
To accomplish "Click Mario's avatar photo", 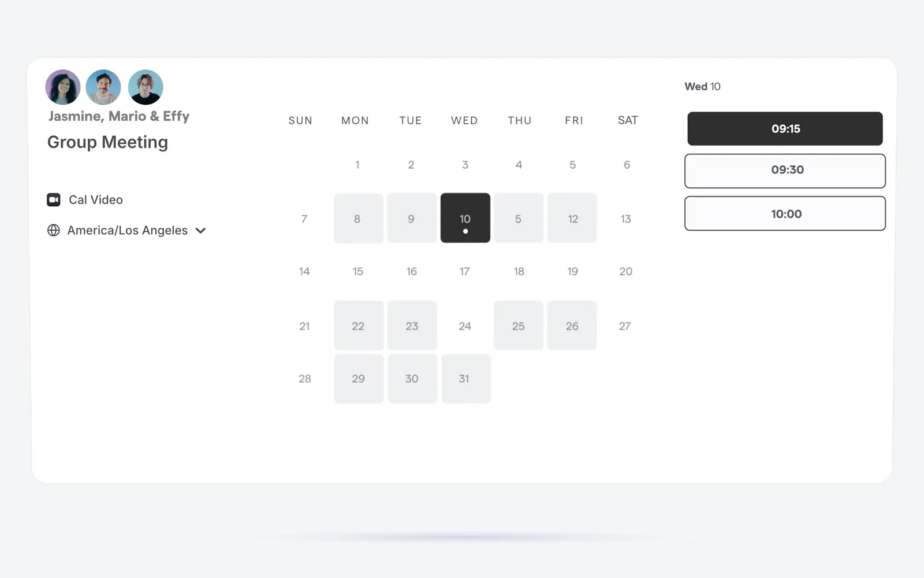I will click(x=103, y=87).
